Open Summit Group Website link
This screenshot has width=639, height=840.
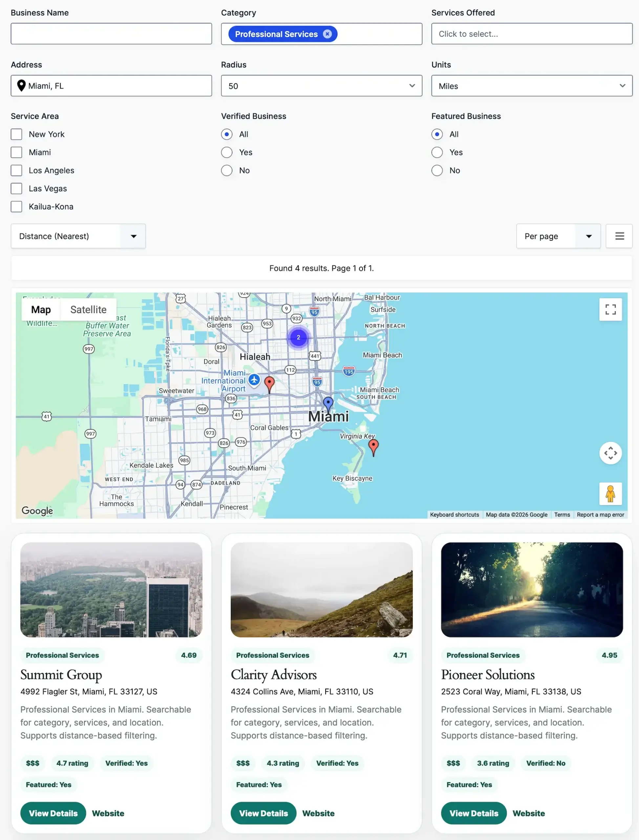pyautogui.click(x=108, y=813)
